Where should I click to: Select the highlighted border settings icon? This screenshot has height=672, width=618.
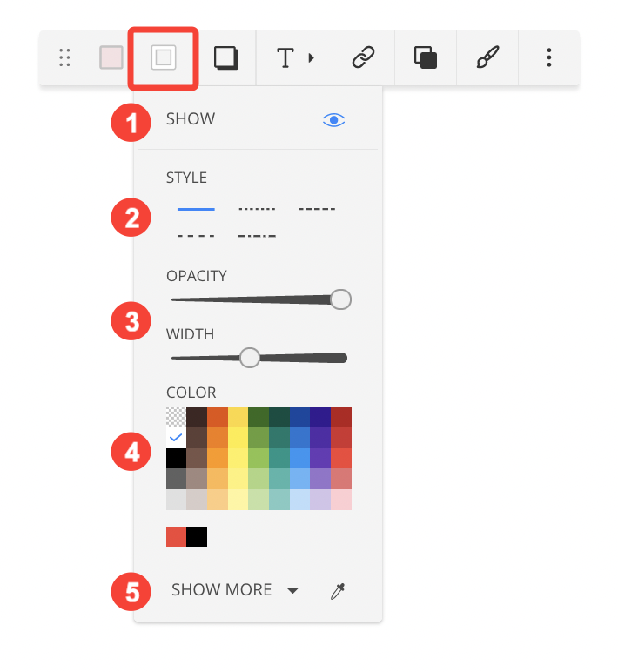pyautogui.click(x=164, y=57)
